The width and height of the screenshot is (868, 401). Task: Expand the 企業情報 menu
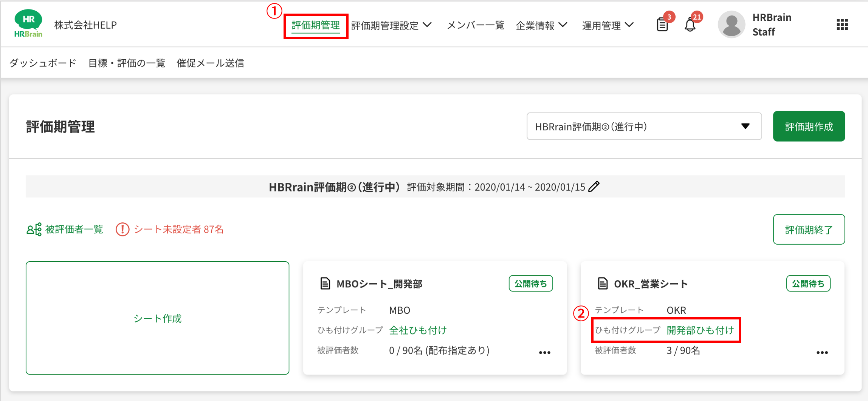[x=542, y=25]
